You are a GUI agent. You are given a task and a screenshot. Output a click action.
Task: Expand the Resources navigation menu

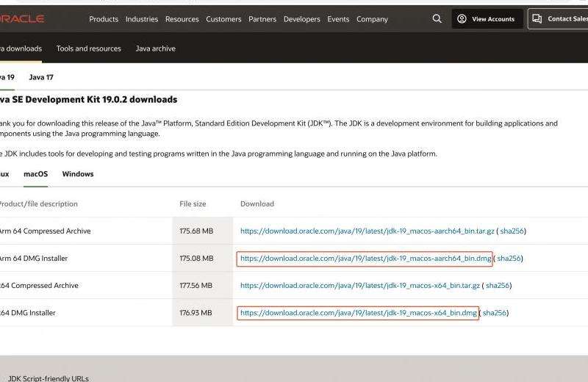[x=182, y=19]
